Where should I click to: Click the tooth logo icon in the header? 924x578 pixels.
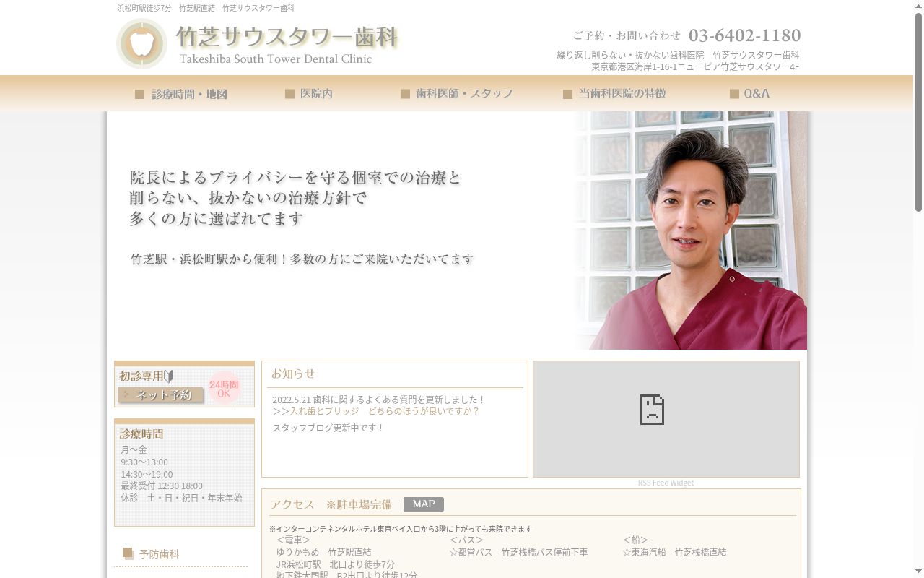click(142, 44)
